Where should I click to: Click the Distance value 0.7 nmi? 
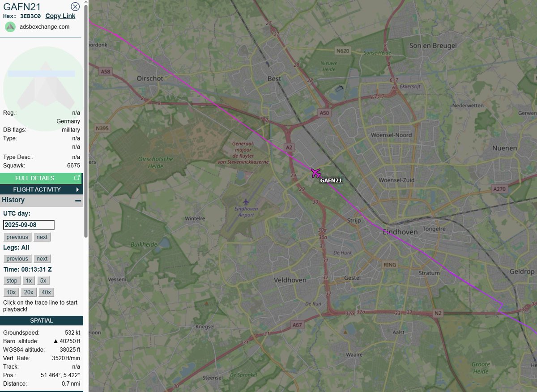click(x=71, y=384)
